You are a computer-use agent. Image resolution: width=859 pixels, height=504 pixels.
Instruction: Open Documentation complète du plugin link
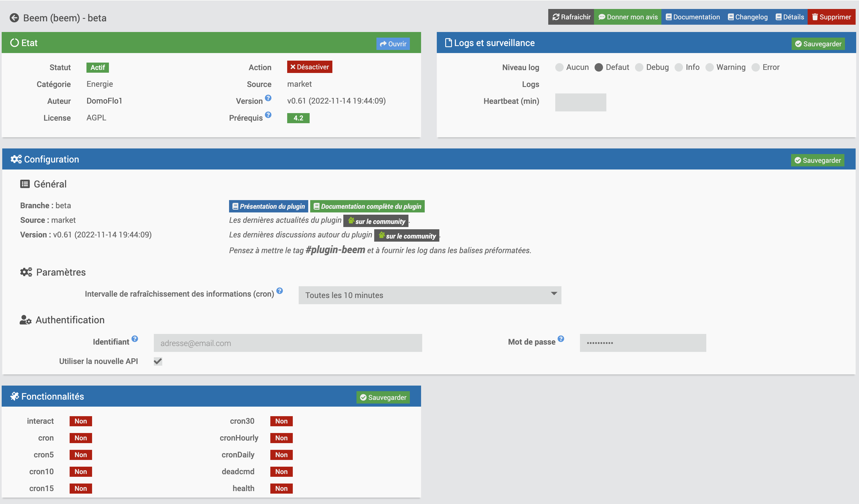tap(367, 207)
